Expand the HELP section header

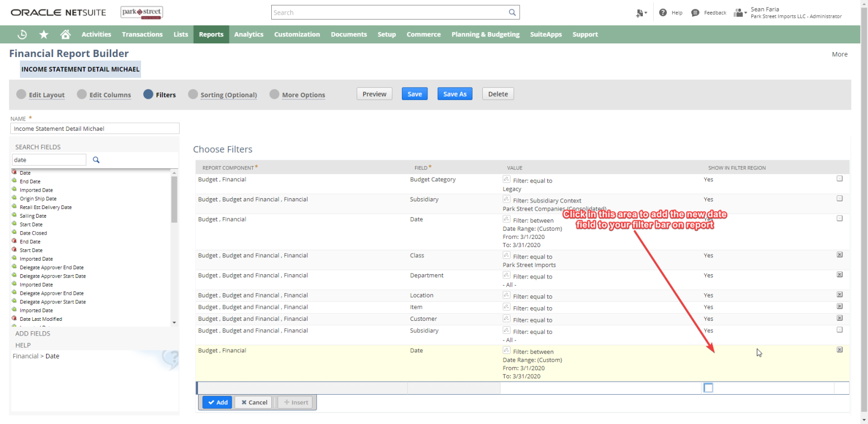point(23,345)
